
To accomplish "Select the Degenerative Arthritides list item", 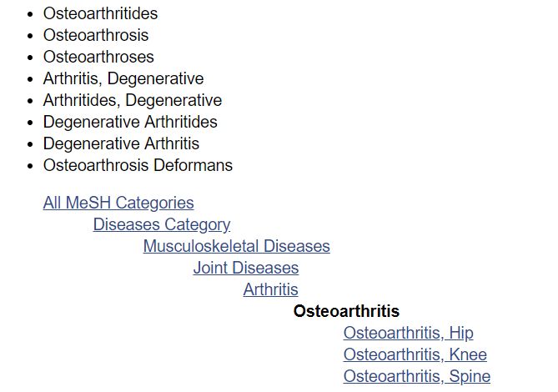I will [x=130, y=122].
